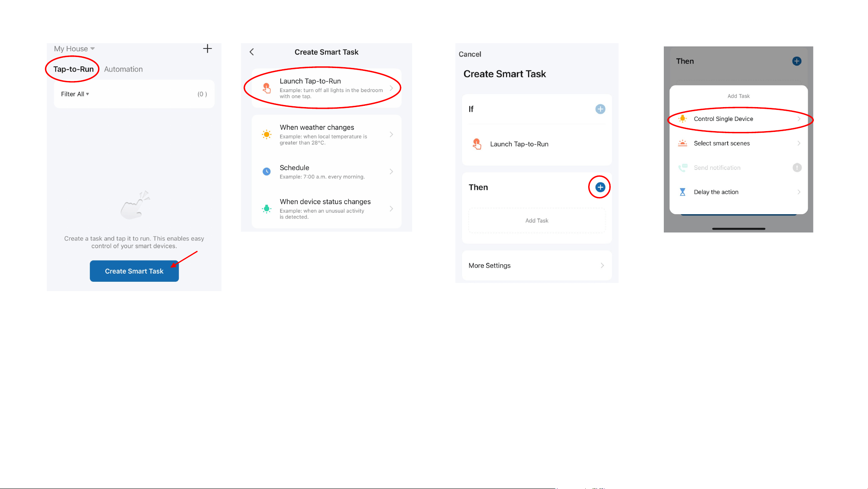
Task: Select When device status changes option
Action: [x=327, y=209]
